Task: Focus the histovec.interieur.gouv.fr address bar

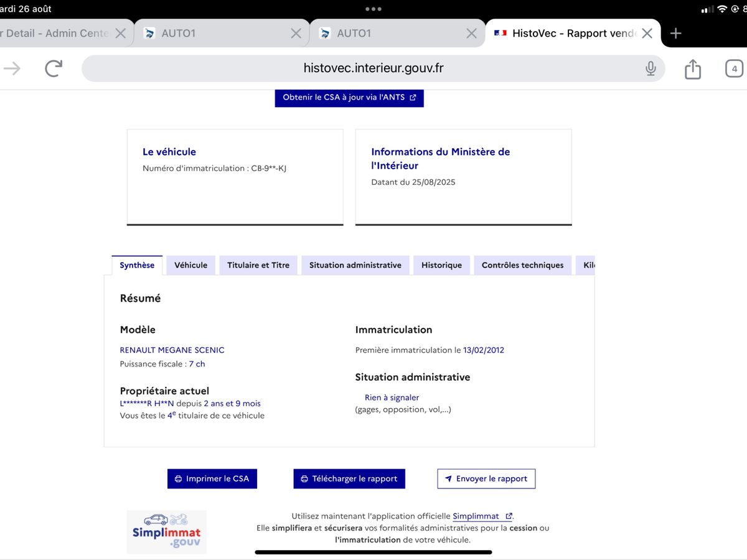Action: click(374, 68)
